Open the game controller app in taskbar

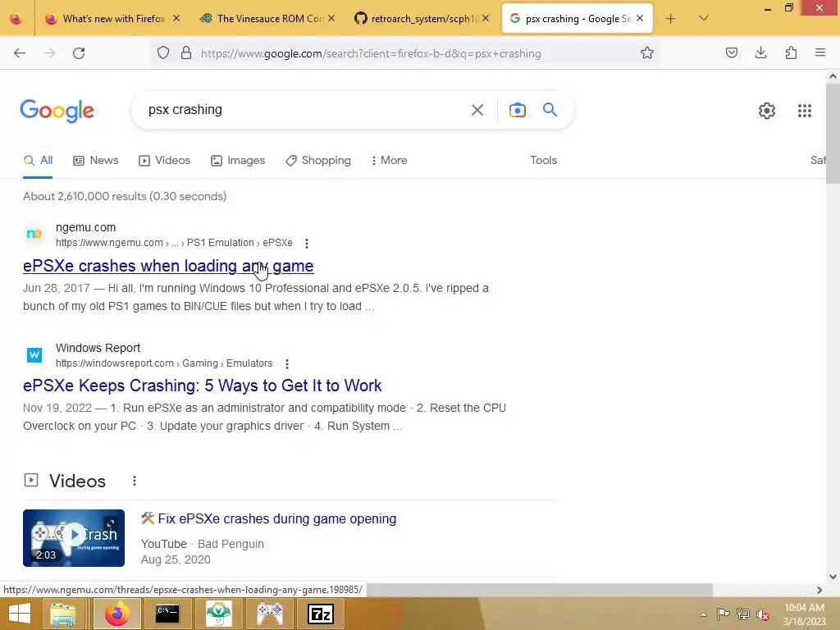[270, 614]
